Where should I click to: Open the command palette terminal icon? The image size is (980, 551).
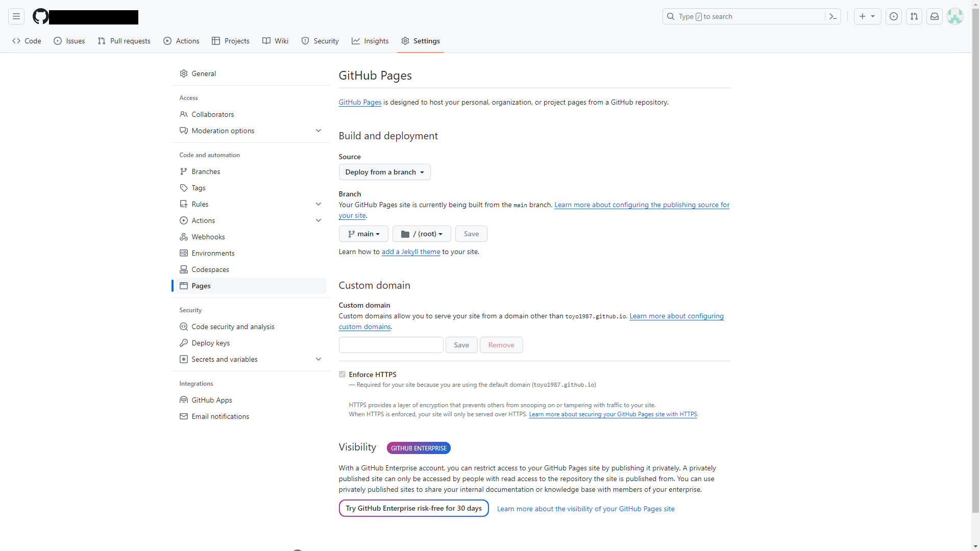pyautogui.click(x=832, y=16)
